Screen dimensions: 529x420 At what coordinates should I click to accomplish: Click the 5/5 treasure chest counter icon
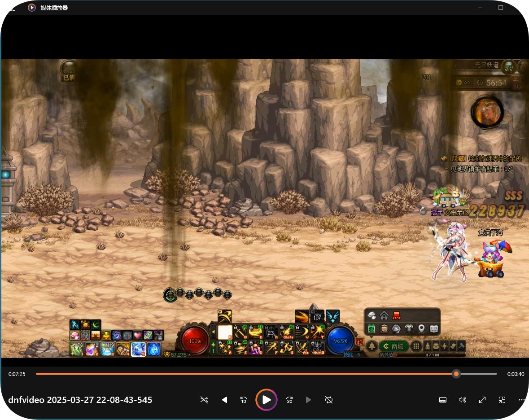click(x=508, y=66)
